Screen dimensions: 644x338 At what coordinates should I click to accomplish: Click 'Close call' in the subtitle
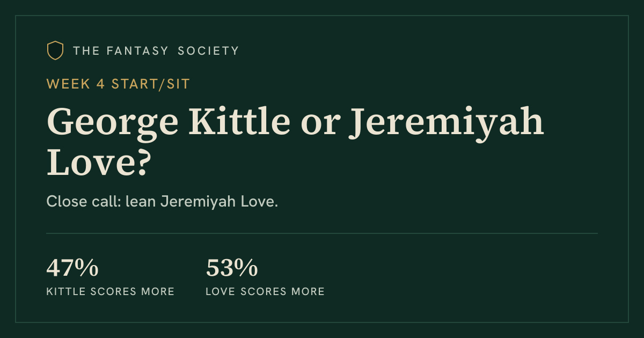(x=83, y=202)
